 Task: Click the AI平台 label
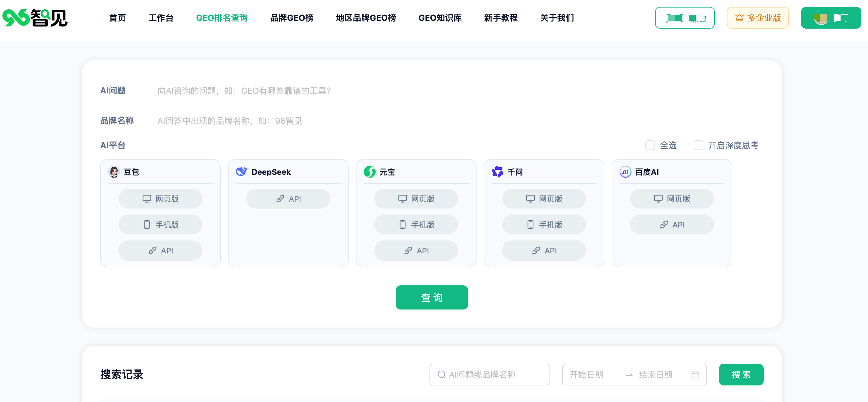click(113, 146)
